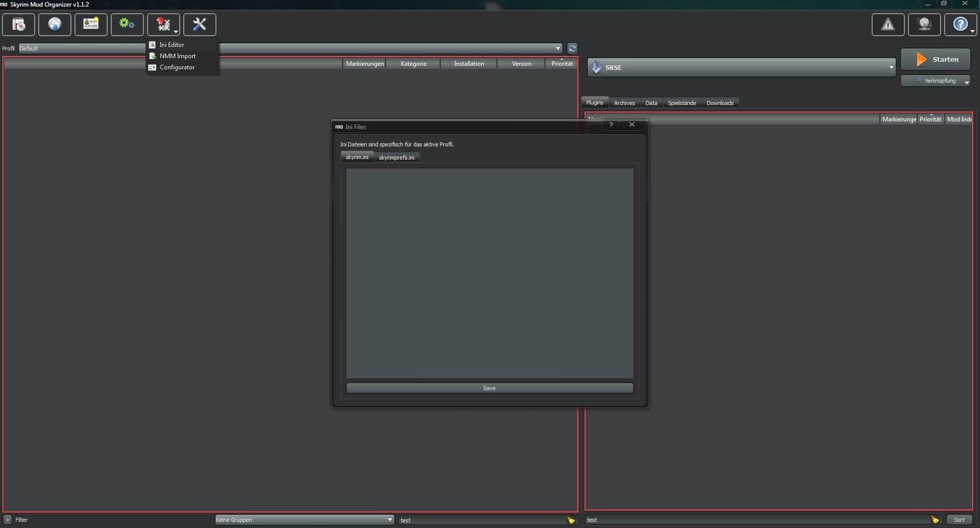Click the Starten launch button

[x=935, y=59]
